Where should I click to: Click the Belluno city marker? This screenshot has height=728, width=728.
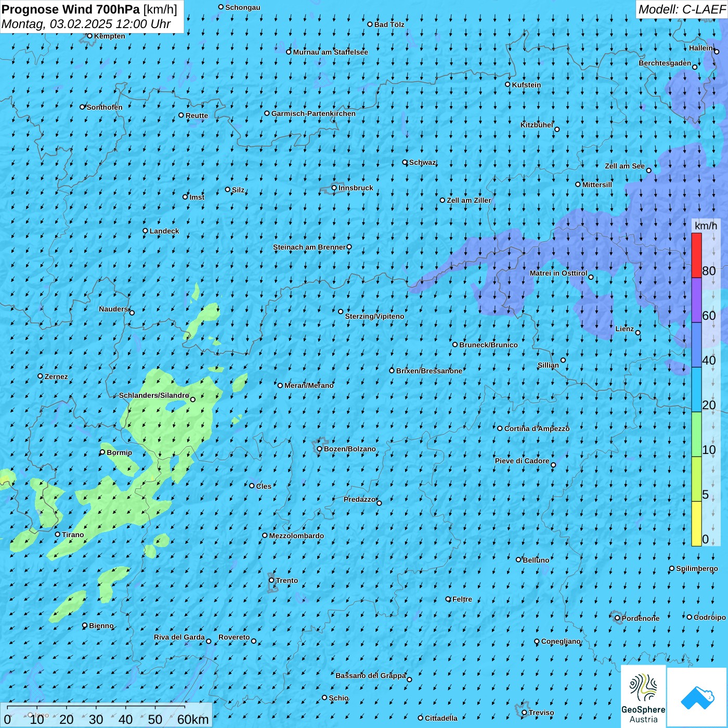tap(518, 560)
